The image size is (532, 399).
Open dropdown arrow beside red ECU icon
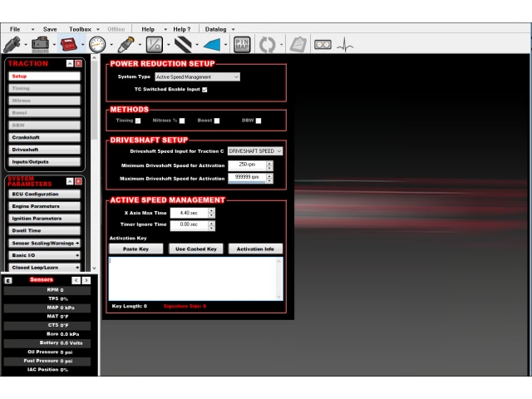[82, 45]
